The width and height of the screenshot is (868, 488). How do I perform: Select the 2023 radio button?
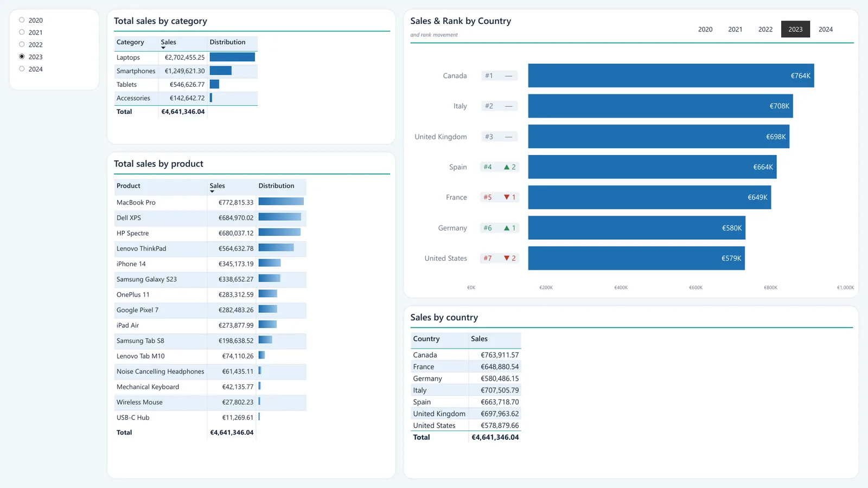coord(22,56)
